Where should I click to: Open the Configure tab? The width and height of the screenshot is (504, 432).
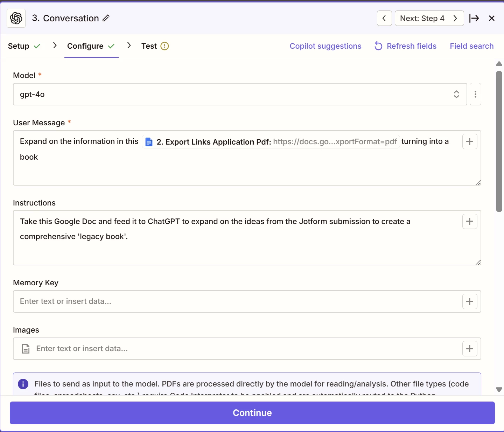tap(91, 46)
